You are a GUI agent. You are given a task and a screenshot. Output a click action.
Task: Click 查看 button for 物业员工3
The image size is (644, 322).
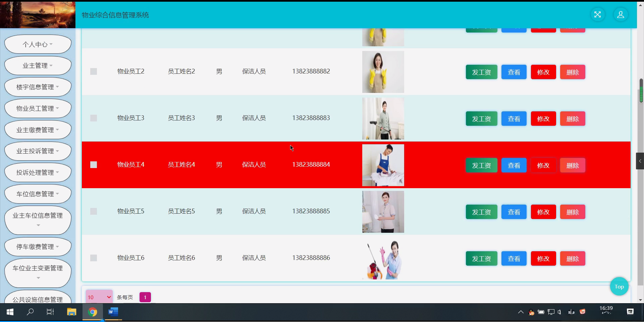[514, 118]
